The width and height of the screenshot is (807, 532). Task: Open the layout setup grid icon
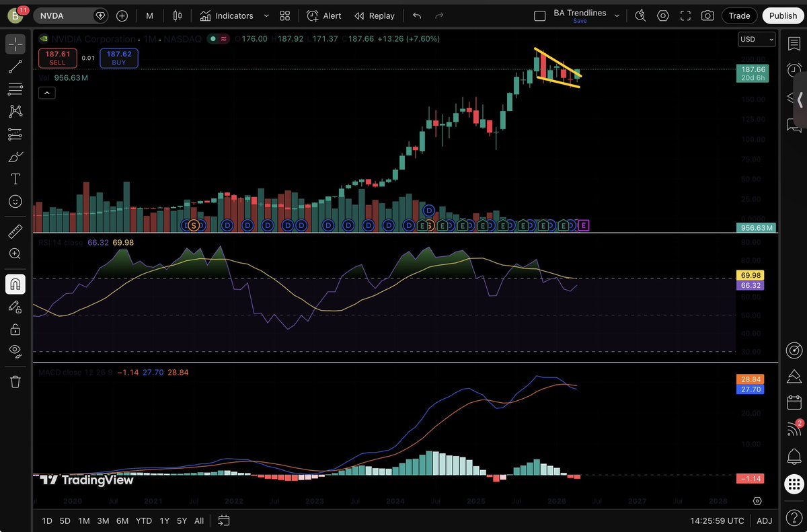285,15
